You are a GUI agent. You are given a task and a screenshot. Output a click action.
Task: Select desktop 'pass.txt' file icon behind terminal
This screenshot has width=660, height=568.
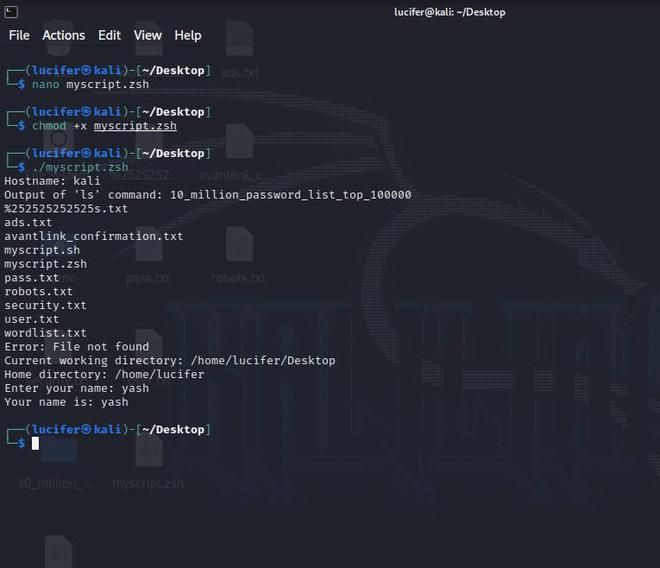coord(148,257)
